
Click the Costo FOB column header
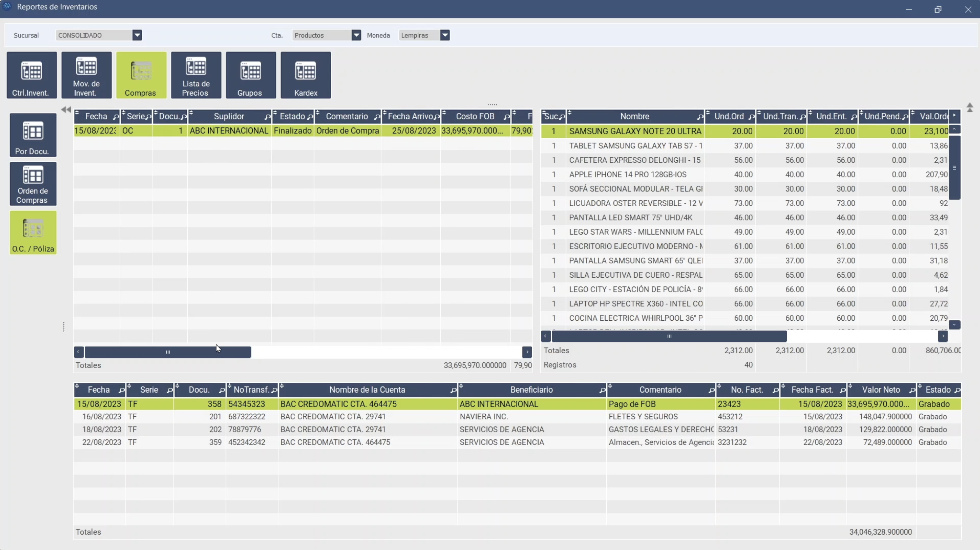(x=475, y=116)
